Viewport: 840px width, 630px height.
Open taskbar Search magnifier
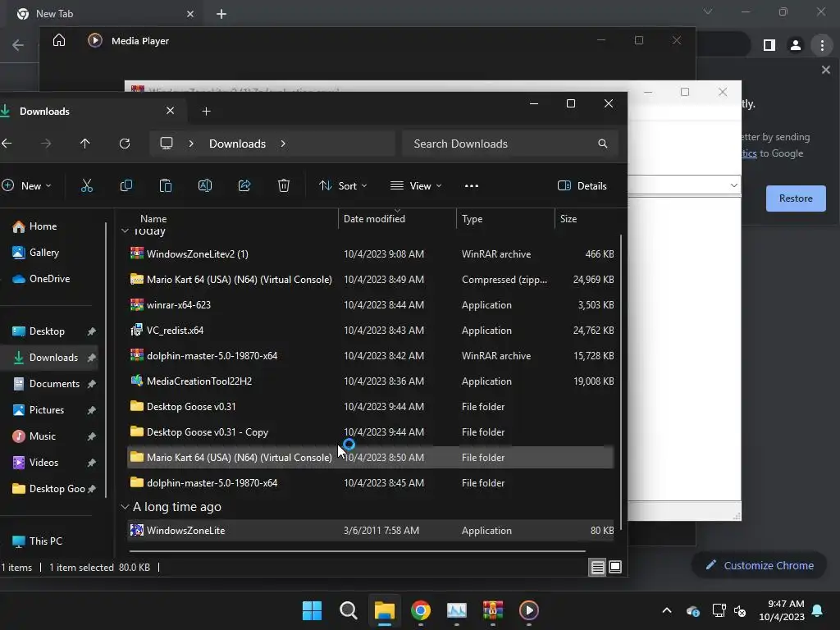coord(348,610)
